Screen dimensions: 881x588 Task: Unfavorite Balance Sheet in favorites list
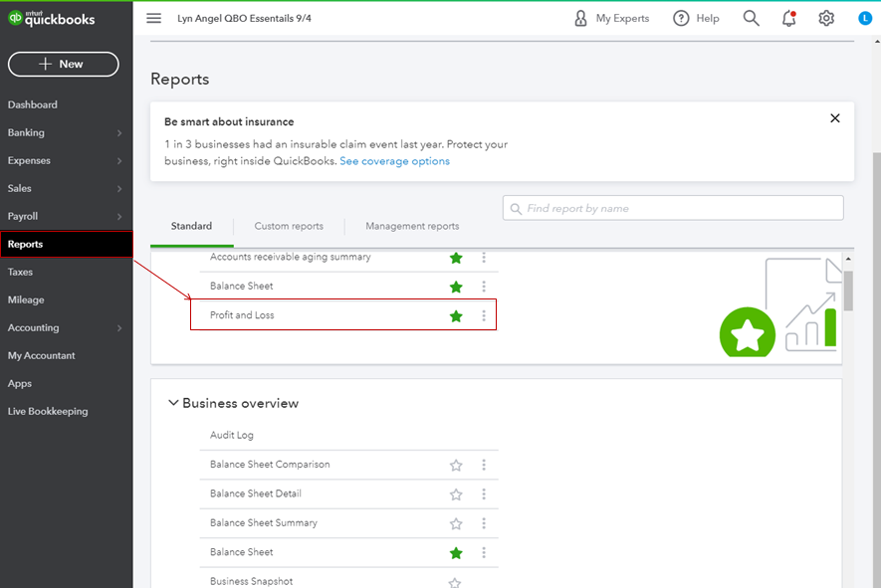pyautogui.click(x=456, y=287)
